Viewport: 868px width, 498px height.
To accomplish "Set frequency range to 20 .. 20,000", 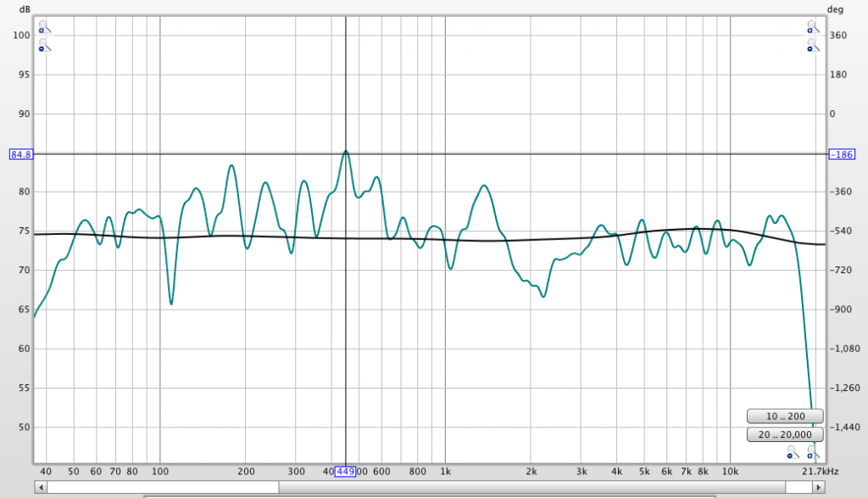I will click(785, 435).
